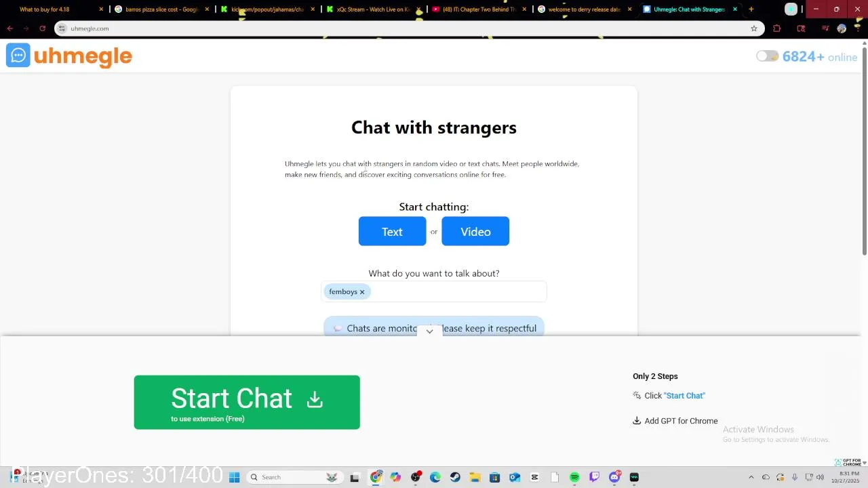Image resolution: width=868 pixels, height=488 pixels.
Task: Remove the femboys interest tag
Action: point(362,292)
